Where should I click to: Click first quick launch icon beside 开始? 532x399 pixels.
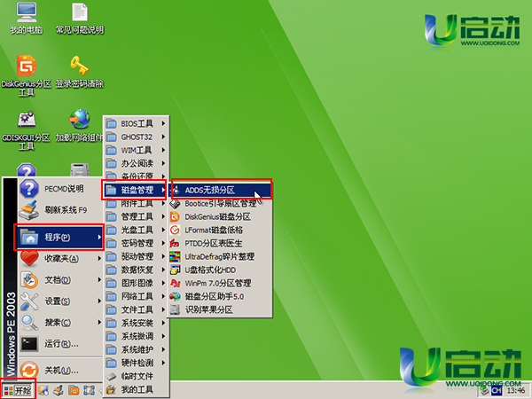(43, 390)
